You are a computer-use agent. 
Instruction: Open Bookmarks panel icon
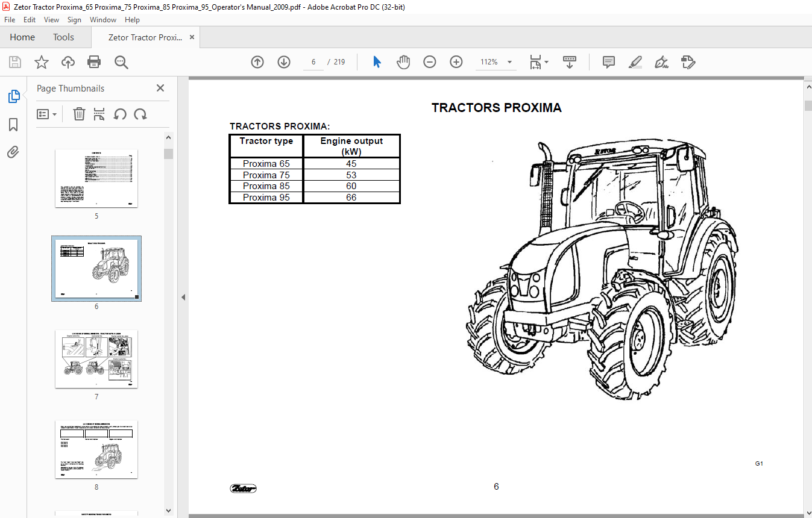(13, 125)
